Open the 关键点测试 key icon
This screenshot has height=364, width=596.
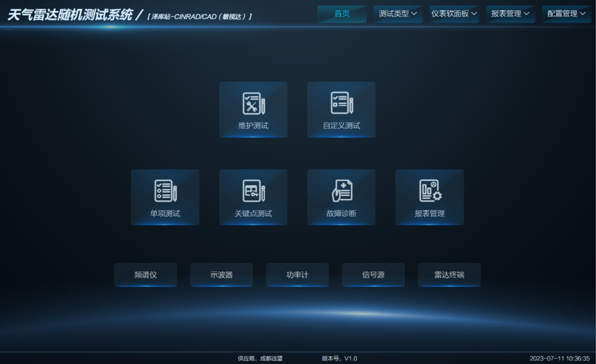click(x=253, y=191)
